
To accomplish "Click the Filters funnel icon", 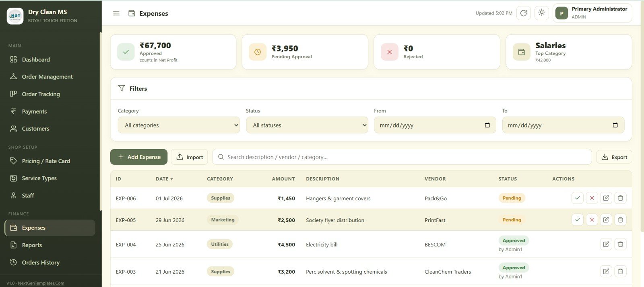I will point(122,88).
